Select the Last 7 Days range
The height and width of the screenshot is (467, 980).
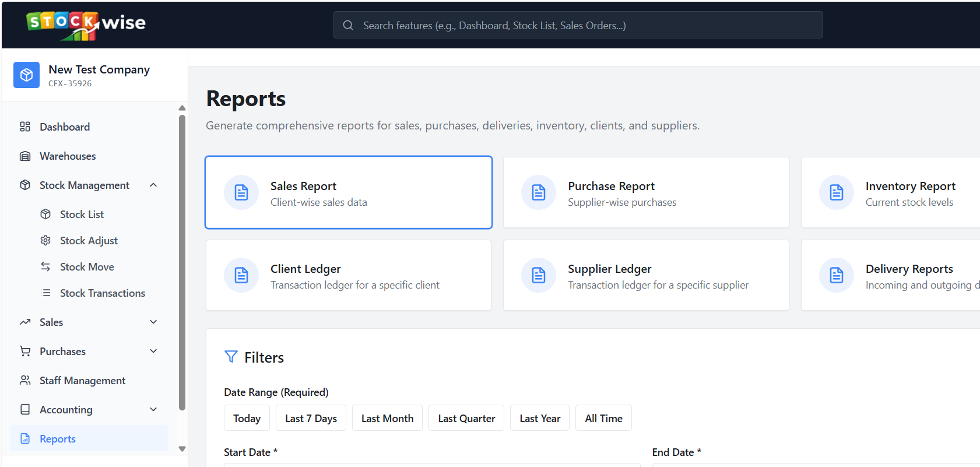[311, 418]
